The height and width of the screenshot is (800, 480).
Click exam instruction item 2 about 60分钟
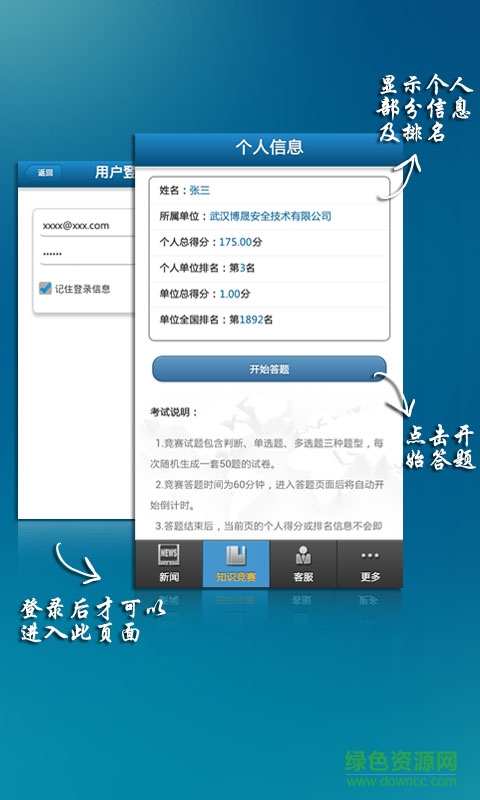pos(266,495)
